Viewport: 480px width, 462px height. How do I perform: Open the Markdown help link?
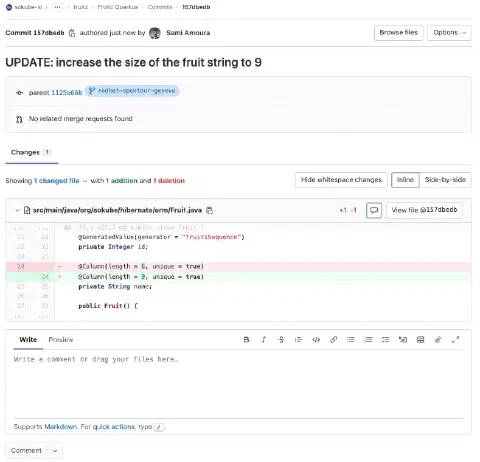[61, 427]
